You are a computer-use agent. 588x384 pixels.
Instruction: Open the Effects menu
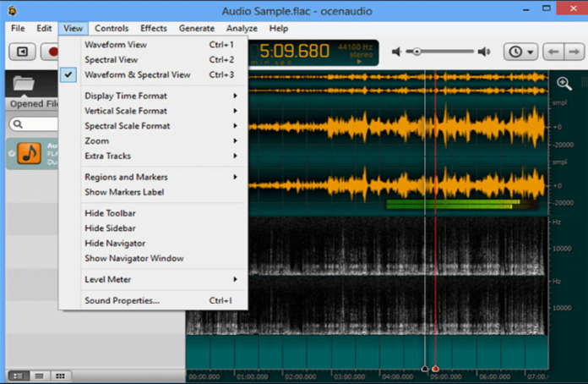(154, 28)
